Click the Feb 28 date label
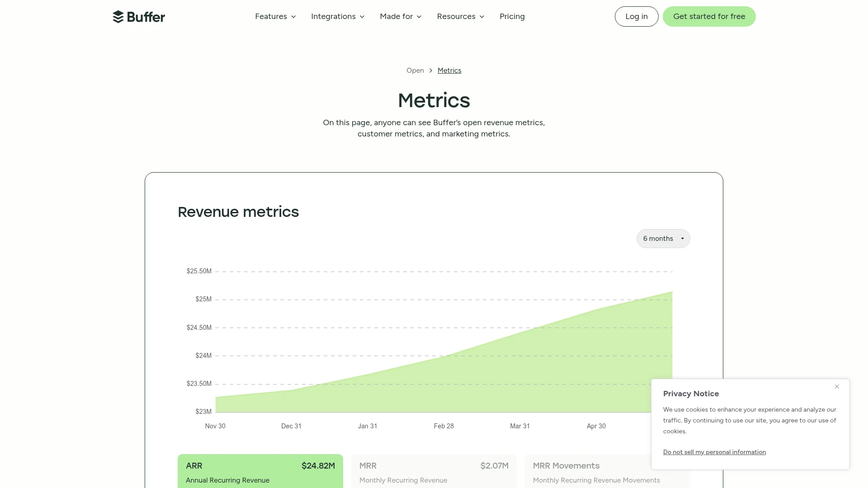 pos(444,426)
